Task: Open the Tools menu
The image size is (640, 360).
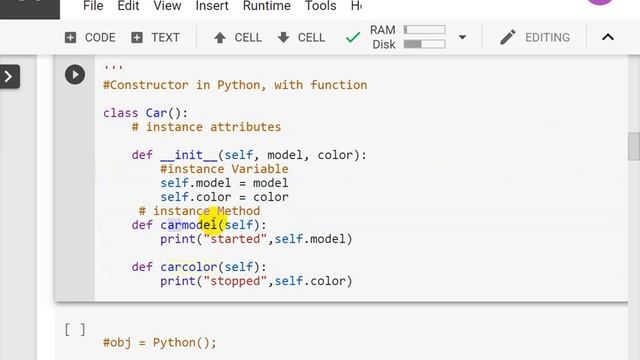Action: click(320, 6)
